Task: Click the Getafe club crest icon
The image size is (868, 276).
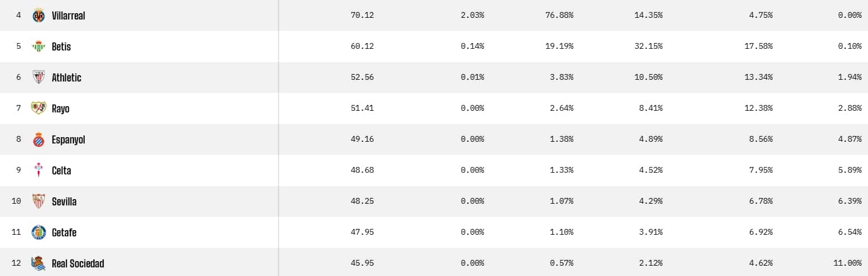Action: (x=38, y=232)
